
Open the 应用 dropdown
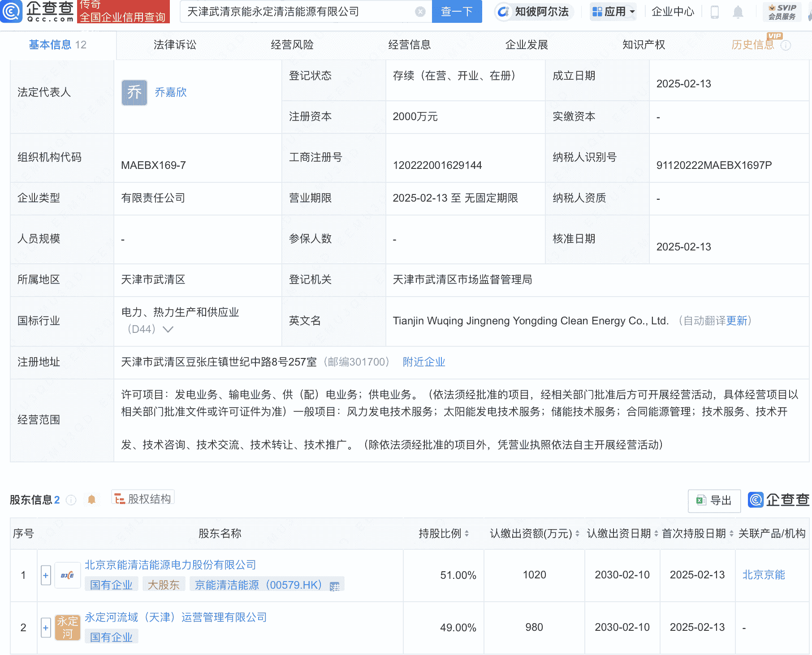click(613, 12)
